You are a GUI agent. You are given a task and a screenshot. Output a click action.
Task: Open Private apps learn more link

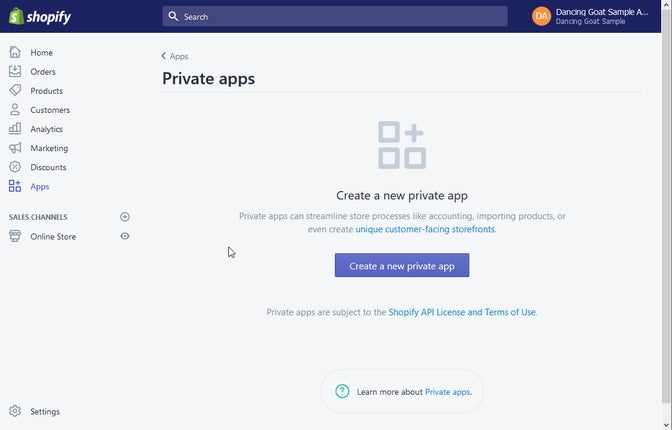pos(448,392)
